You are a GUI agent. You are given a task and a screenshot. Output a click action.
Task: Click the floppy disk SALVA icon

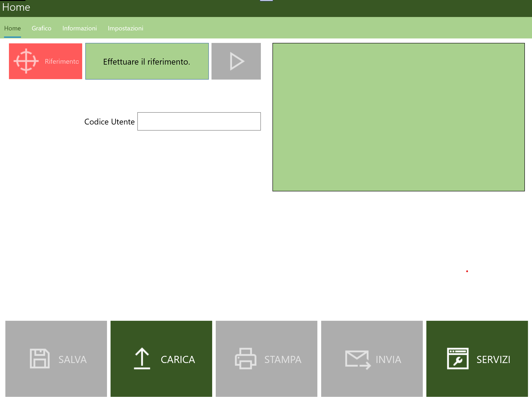[x=40, y=358]
